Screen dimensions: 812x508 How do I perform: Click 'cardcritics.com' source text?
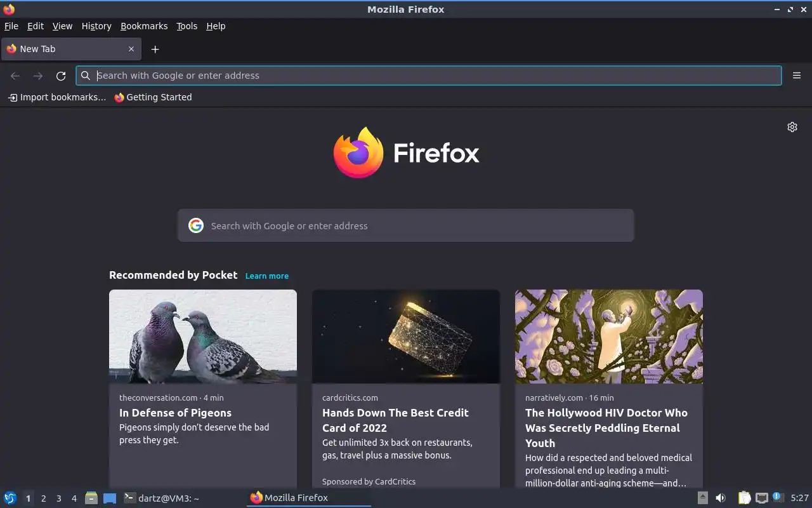pos(350,398)
